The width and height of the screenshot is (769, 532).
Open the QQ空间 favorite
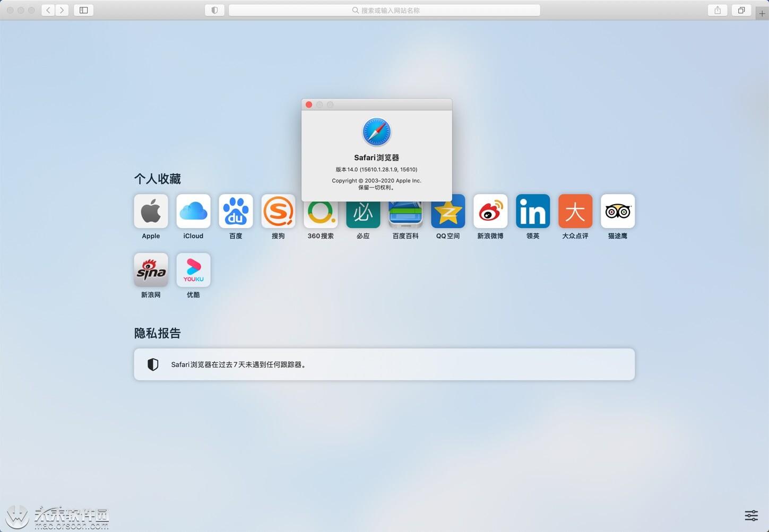(447, 211)
